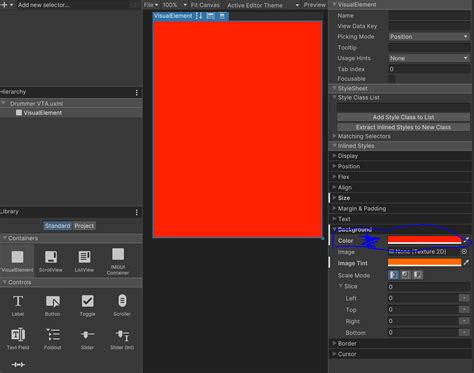Open Image texture object picker

click(x=464, y=252)
